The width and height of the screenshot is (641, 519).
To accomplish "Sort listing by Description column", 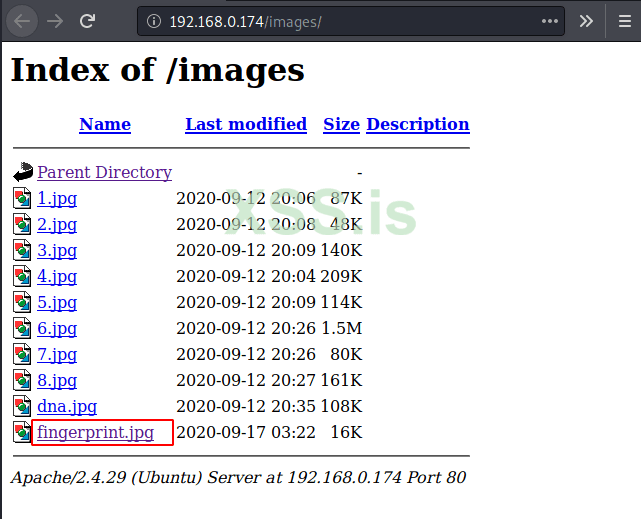I will point(418,124).
